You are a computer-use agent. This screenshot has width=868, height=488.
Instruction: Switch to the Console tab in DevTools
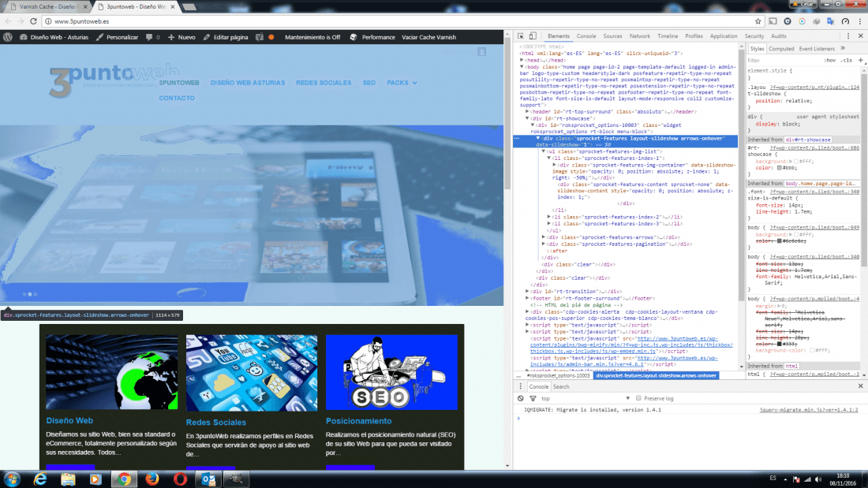586,36
